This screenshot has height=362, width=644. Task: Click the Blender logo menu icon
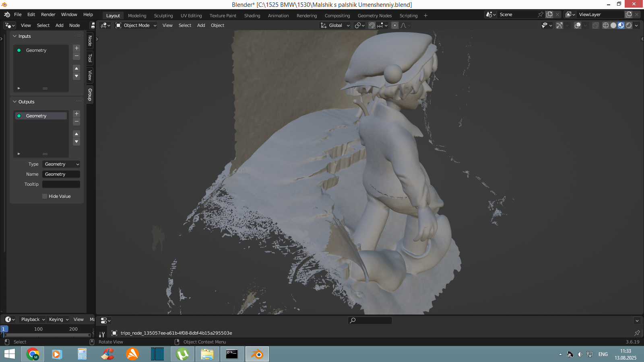tap(7, 14)
